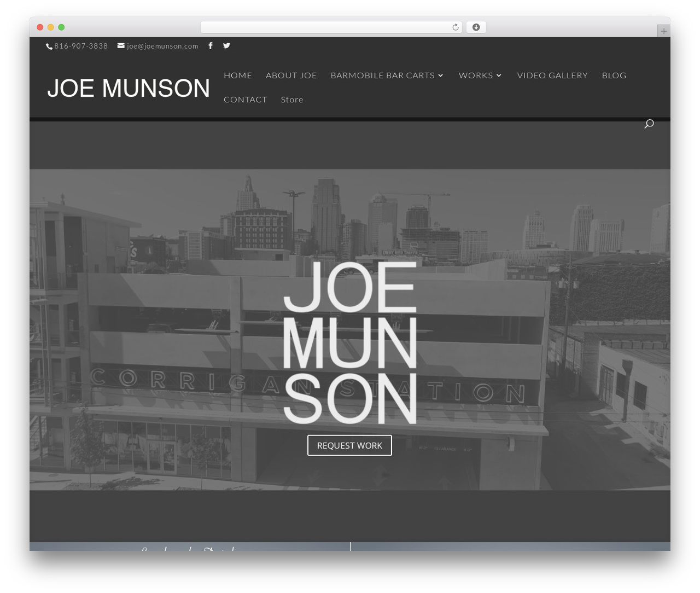Close the browser window with red button
This screenshot has height=593, width=700.
(40, 27)
